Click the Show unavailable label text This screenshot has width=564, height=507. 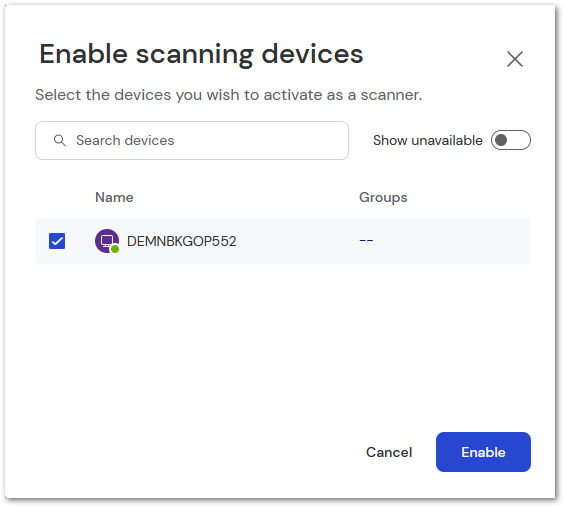[x=427, y=140]
